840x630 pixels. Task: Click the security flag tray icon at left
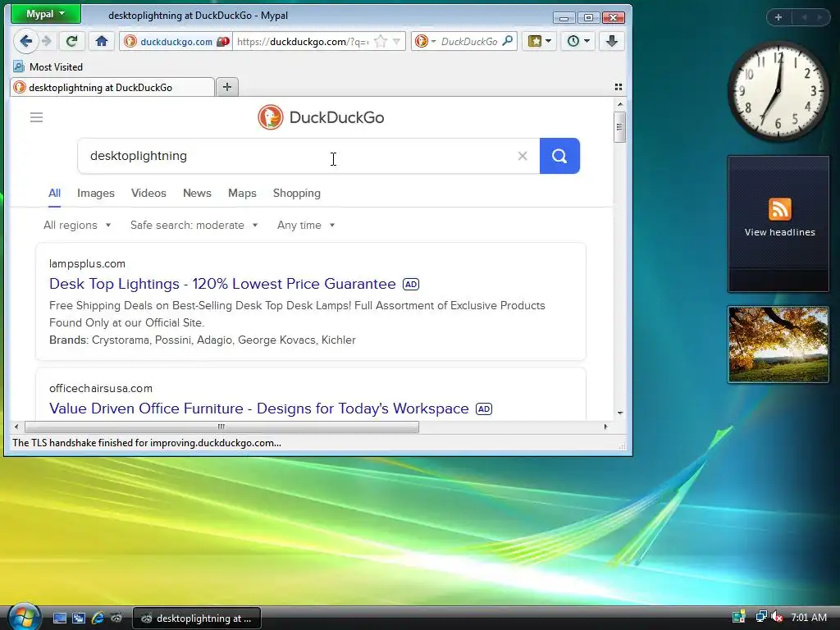pyautogui.click(x=739, y=617)
